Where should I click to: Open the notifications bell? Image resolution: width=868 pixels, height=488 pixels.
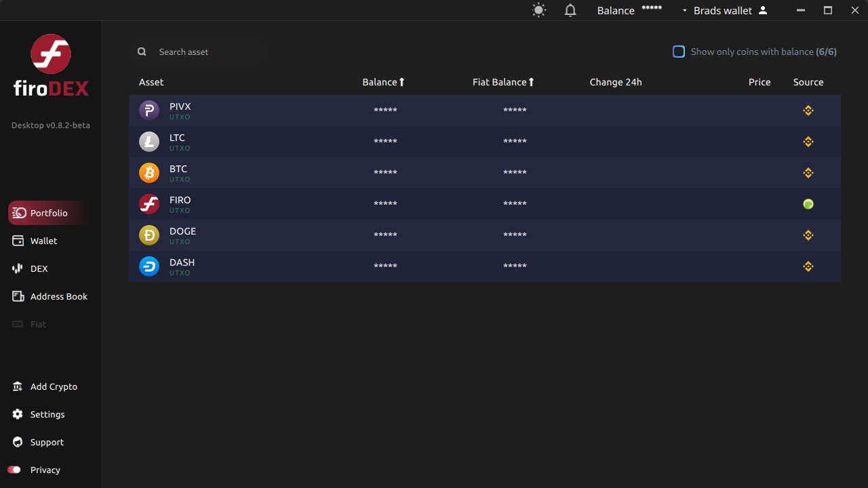pos(570,10)
